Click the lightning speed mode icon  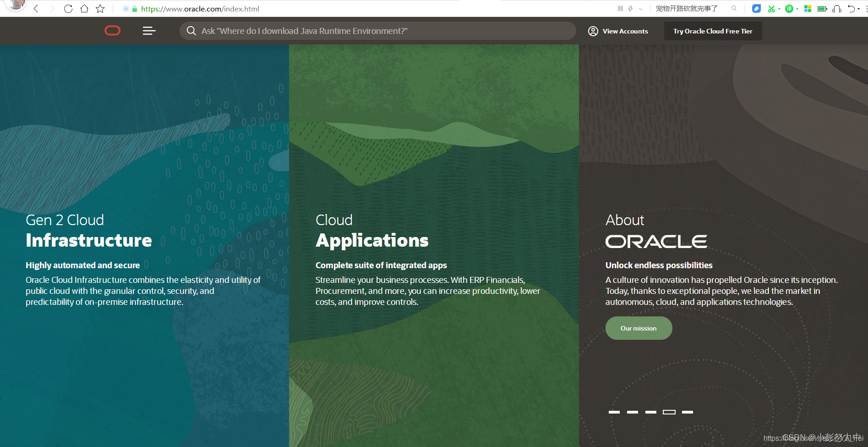click(631, 8)
